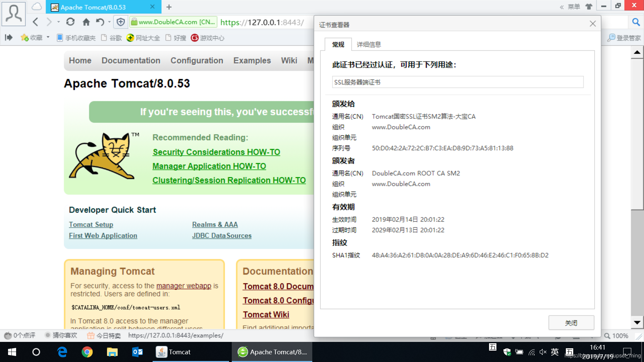Open Security Considerations HOW-TO link
The height and width of the screenshot is (362, 644).
click(x=216, y=152)
